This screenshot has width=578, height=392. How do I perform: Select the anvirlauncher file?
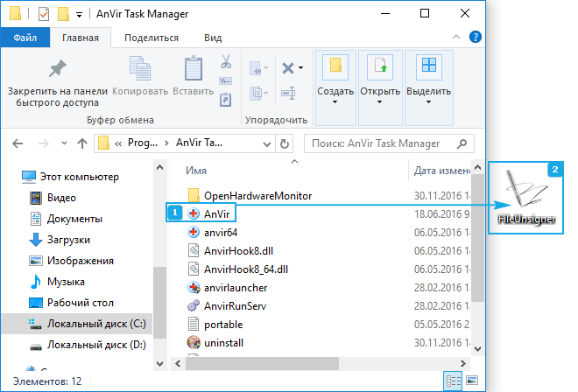click(x=234, y=287)
